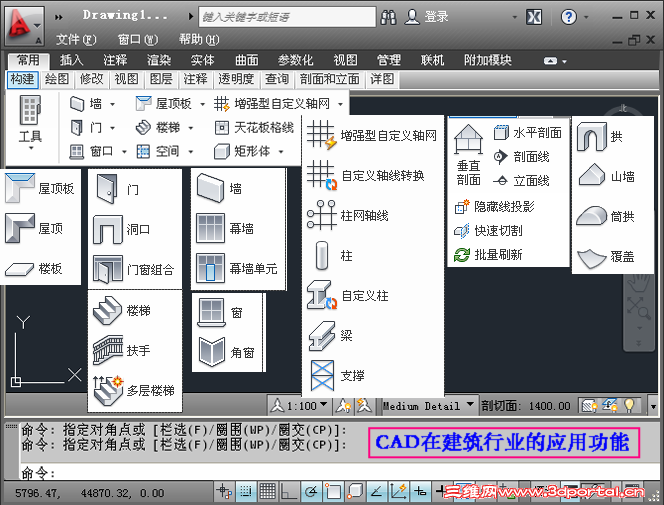664x505 pixels.
Task: Select the 角窗 corner window tool
Action: 227,352
